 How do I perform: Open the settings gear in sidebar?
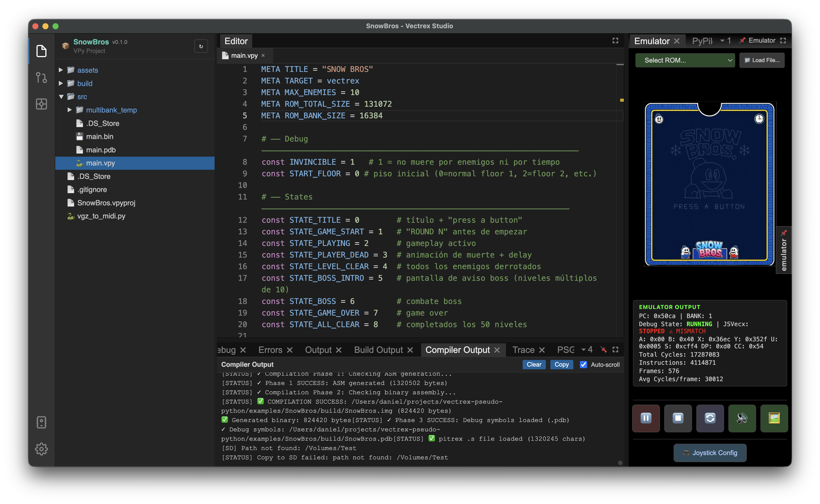click(x=41, y=449)
